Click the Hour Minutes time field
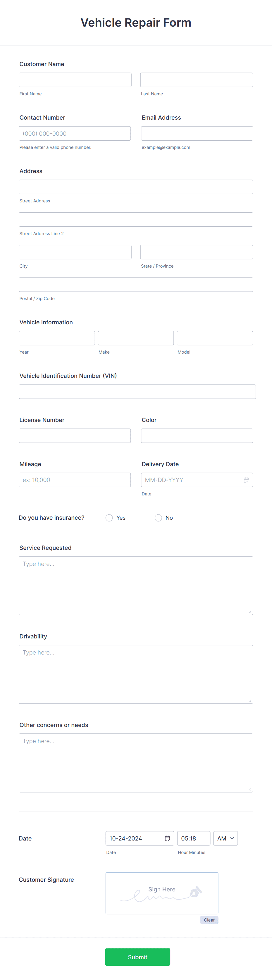Screen dimensions: 272x980 coord(193,838)
